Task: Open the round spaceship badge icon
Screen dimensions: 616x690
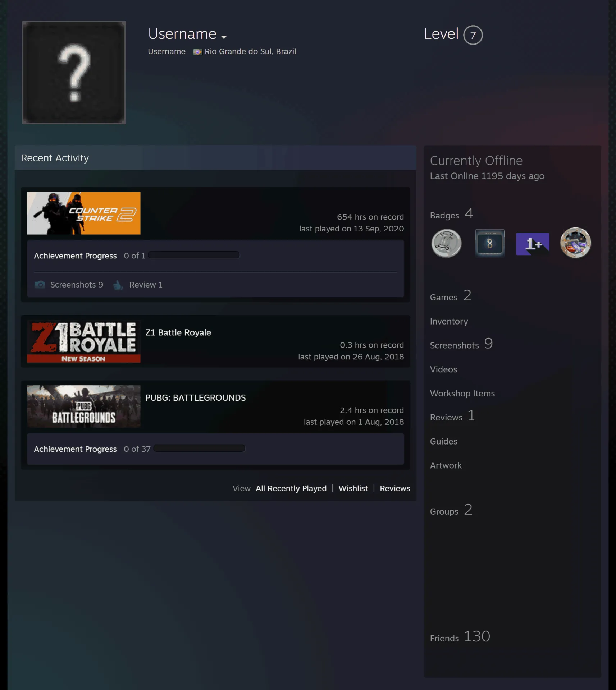Action: point(575,243)
